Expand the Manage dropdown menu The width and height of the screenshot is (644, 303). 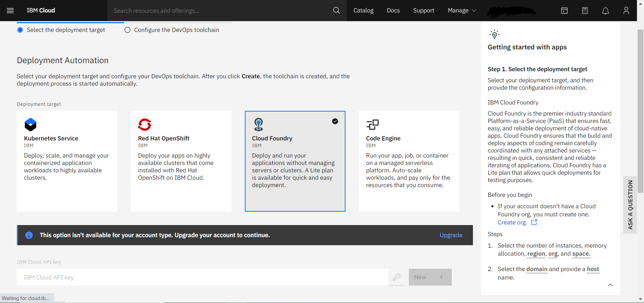(x=462, y=10)
